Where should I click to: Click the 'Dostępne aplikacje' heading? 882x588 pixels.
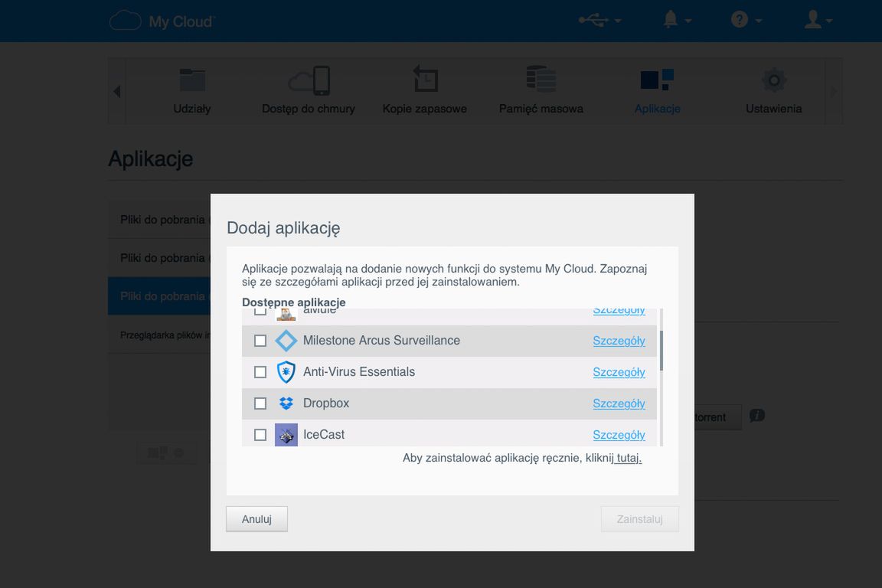click(294, 302)
